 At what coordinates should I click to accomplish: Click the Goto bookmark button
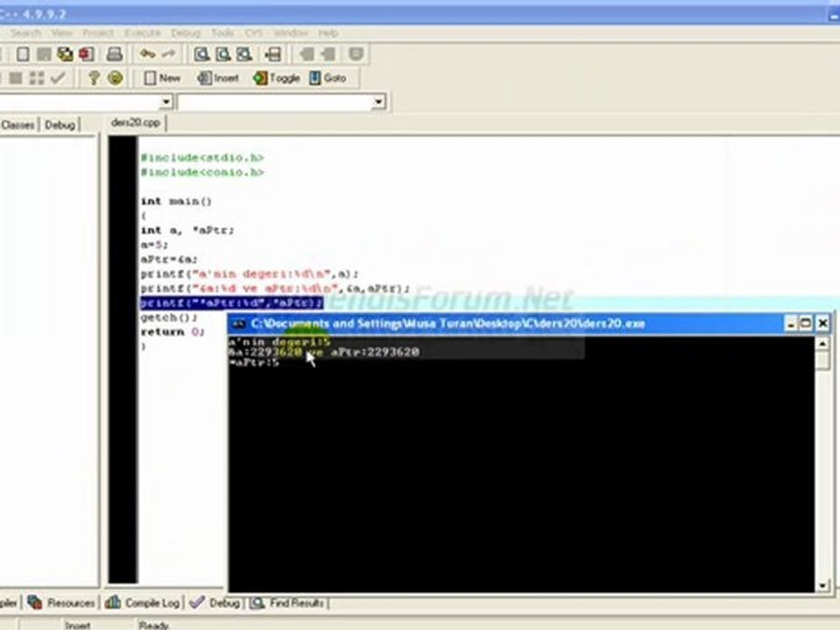click(x=328, y=78)
